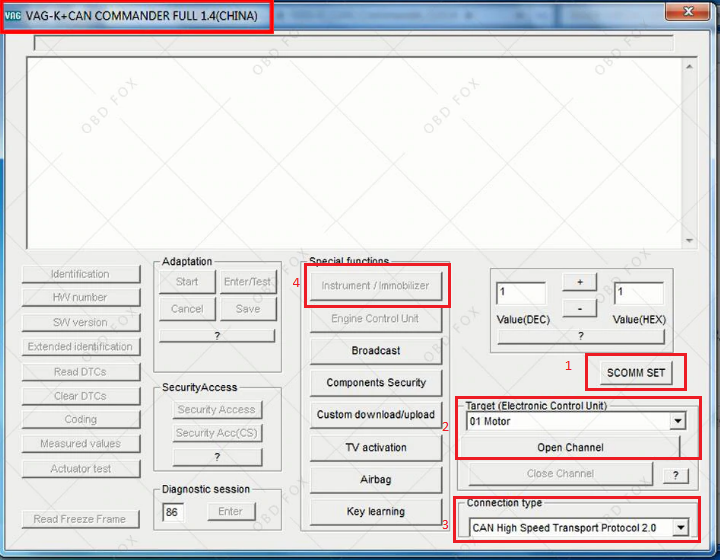
Task: Open Extended identification
Action: (x=81, y=347)
